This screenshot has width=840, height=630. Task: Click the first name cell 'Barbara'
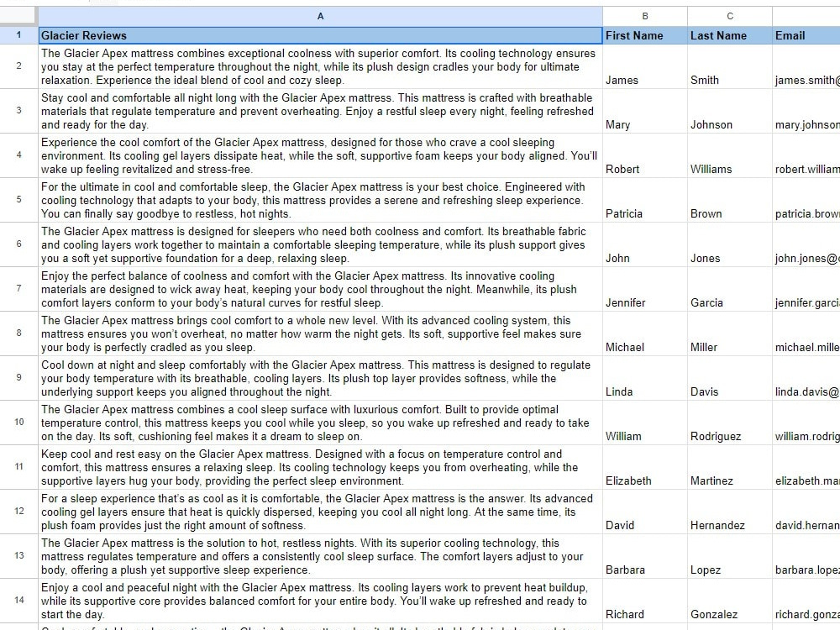[645, 555]
